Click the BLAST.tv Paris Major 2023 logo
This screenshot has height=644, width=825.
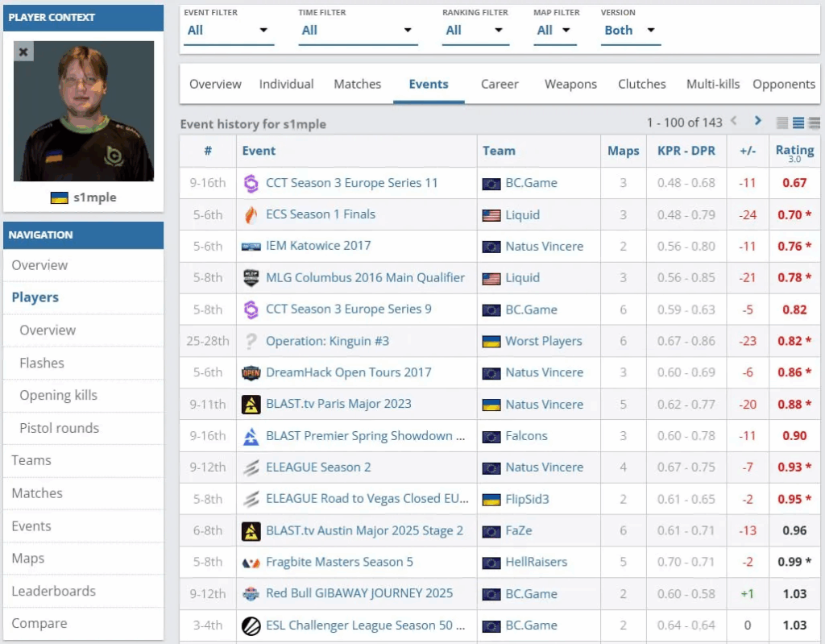coord(251,405)
